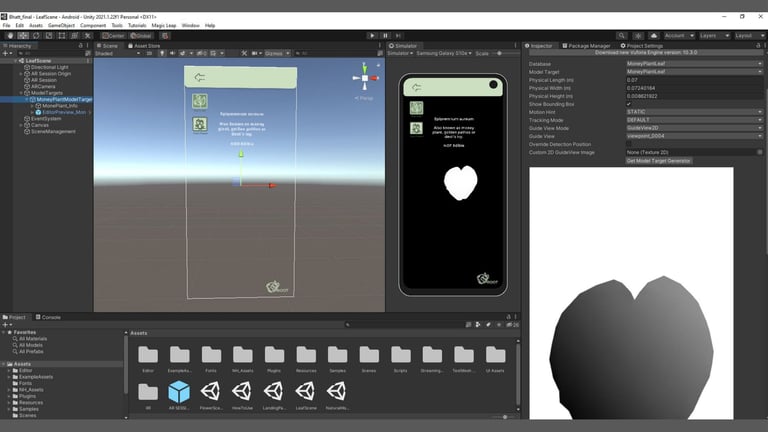The image size is (768, 432).
Task: Select the LeafScene scene asset
Action: [x=305, y=396]
